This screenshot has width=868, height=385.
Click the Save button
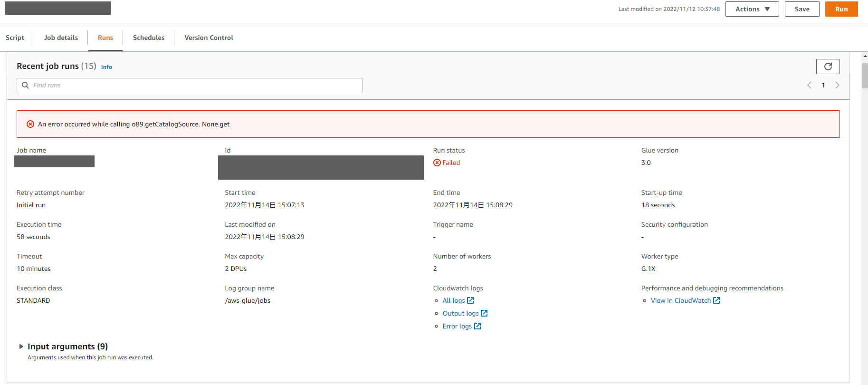801,9
